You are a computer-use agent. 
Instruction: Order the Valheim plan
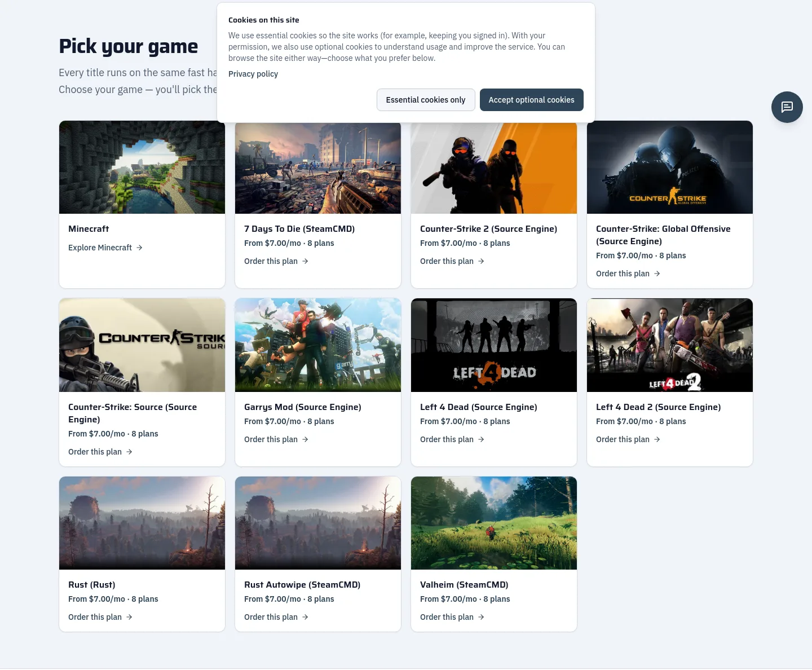point(452,617)
